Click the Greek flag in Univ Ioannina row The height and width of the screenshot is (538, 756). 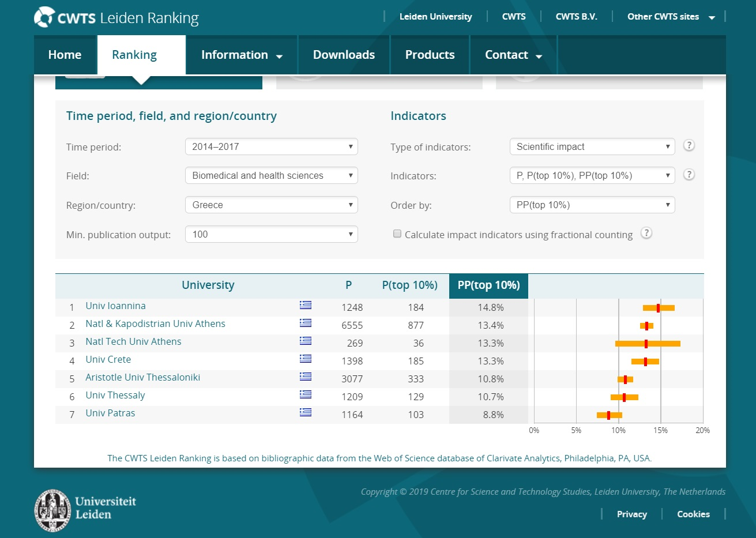(x=306, y=305)
